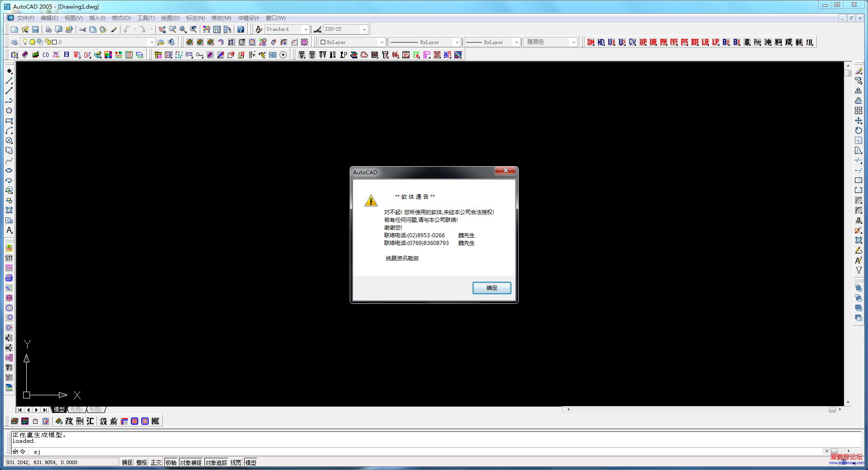The height and width of the screenshot is (470, 868).
Task: Open the 视图(V) menu
Action: click(73, 18)
